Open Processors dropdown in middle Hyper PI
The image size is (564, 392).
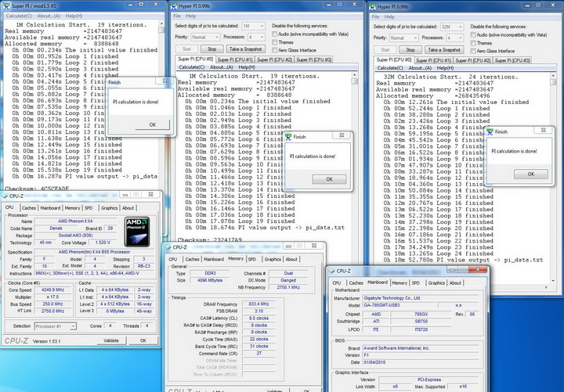coord(256,37)
